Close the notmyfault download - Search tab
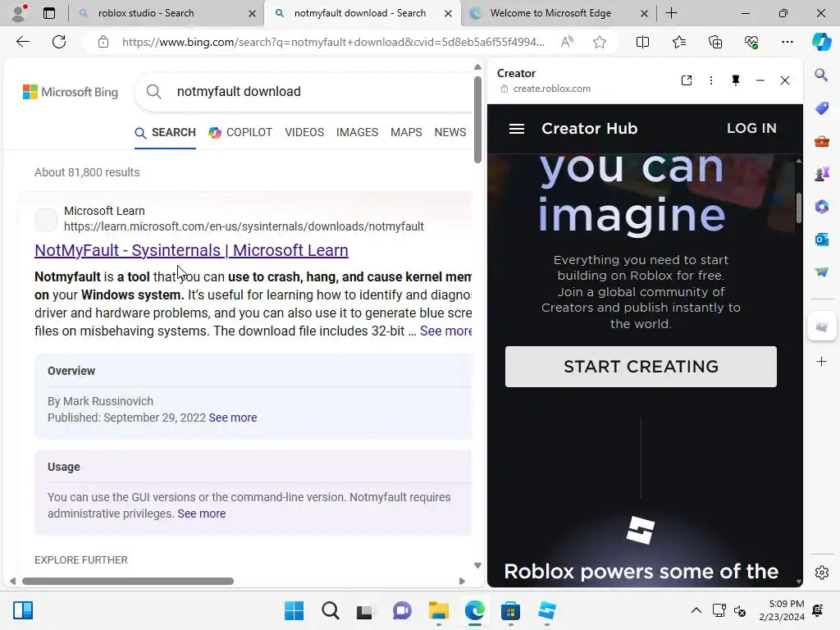 tap(449, 13)
